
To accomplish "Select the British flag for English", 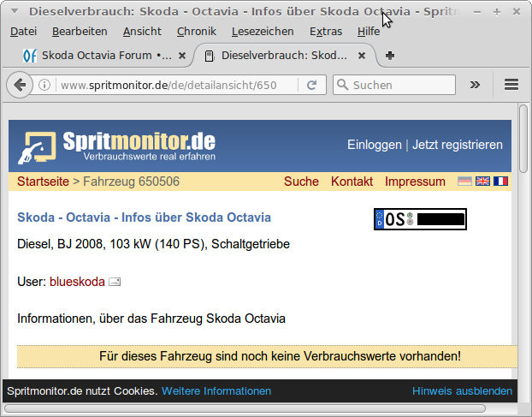I will (x=482, y=182).
